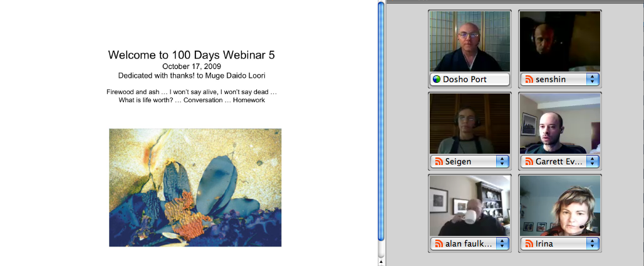Click the RSS icon next to alan faulk…
This screenshot has width=644, height=266.
(439, 244)
